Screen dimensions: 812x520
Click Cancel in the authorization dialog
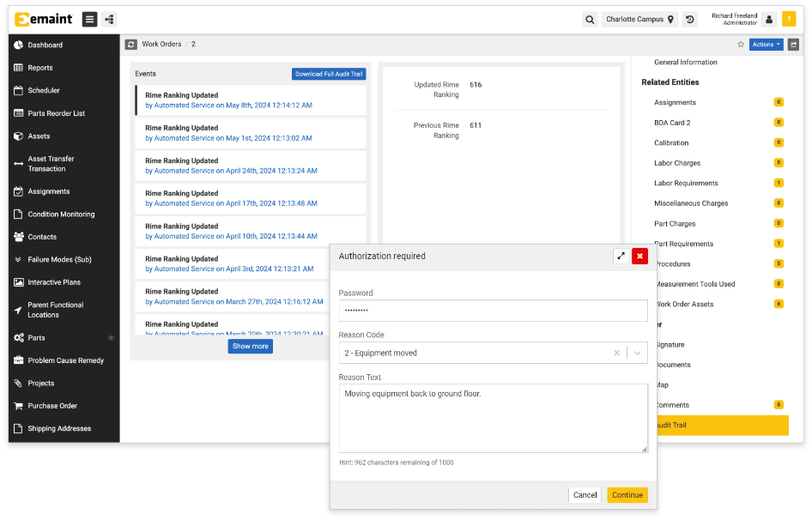coord(585,495)
